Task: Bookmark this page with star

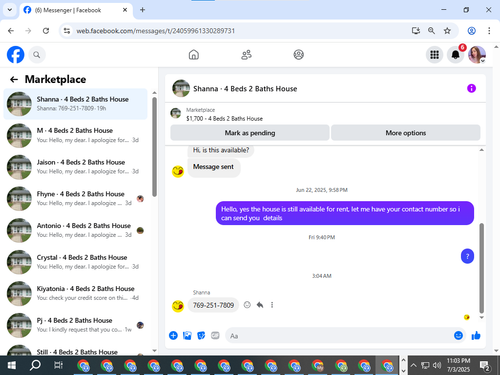Action: (x=447, y=31)
